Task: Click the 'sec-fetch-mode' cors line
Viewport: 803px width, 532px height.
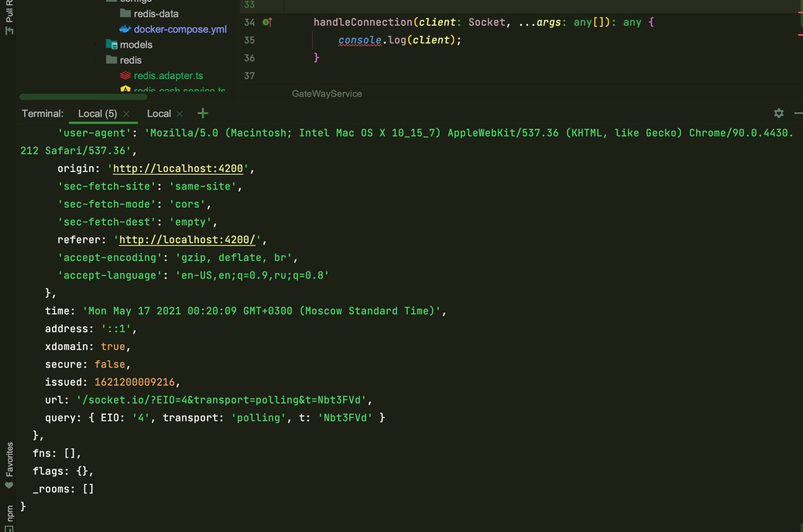Action: 134,205
